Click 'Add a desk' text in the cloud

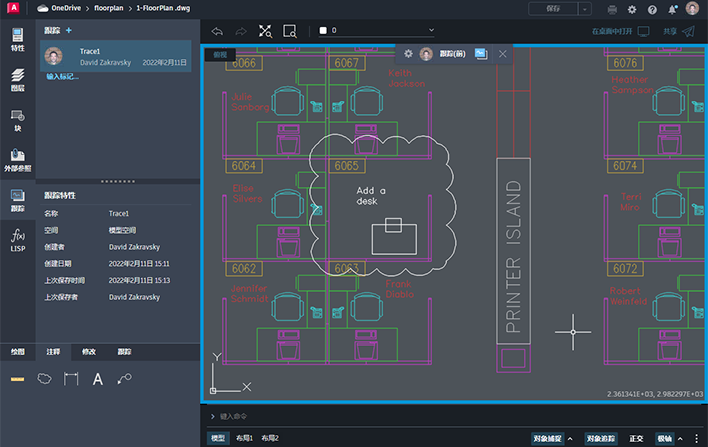coord(371,196)
